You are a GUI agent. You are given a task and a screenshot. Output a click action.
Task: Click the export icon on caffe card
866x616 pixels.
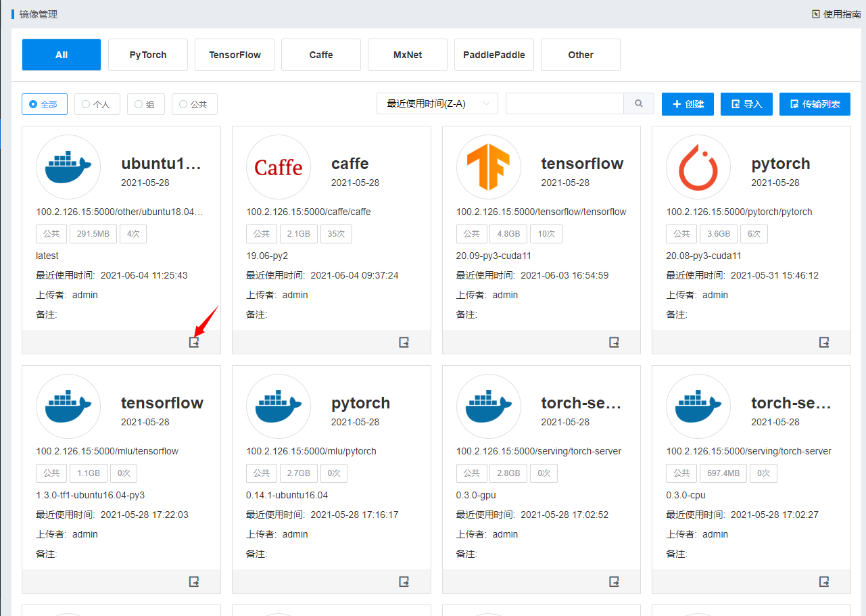point(404,342)
